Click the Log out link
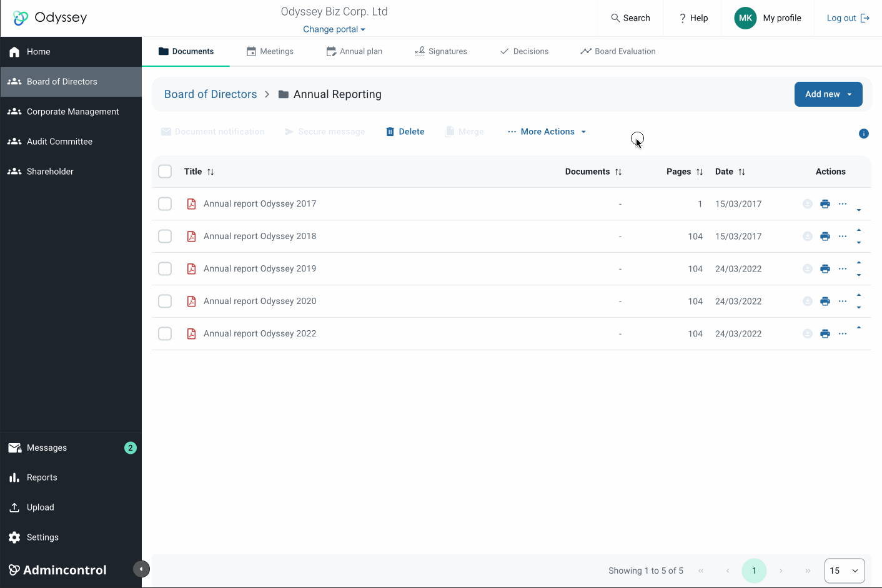The width and height of the screenshot is (882, 588). coord(848,18)
